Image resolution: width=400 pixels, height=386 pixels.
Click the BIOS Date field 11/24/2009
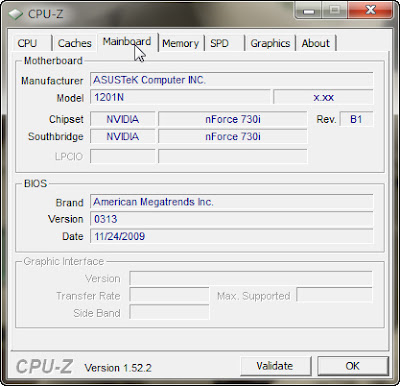pos(231,237)
